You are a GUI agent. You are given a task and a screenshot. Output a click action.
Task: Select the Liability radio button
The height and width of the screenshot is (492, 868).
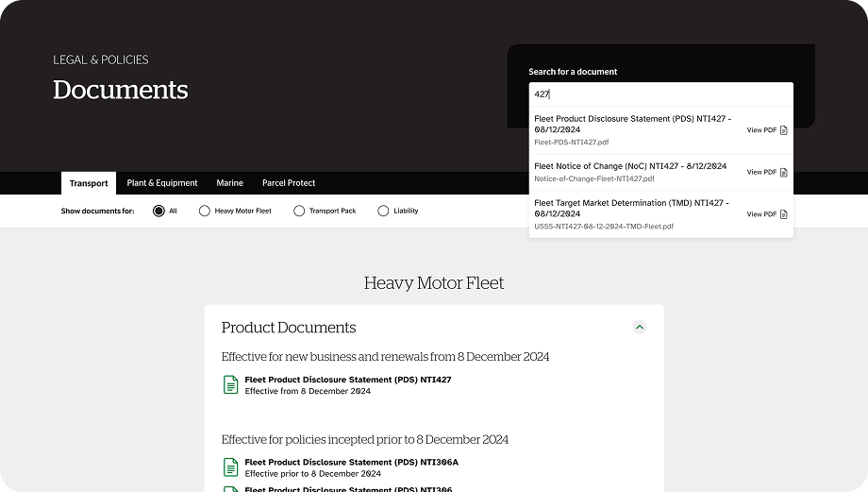(383, 211)
